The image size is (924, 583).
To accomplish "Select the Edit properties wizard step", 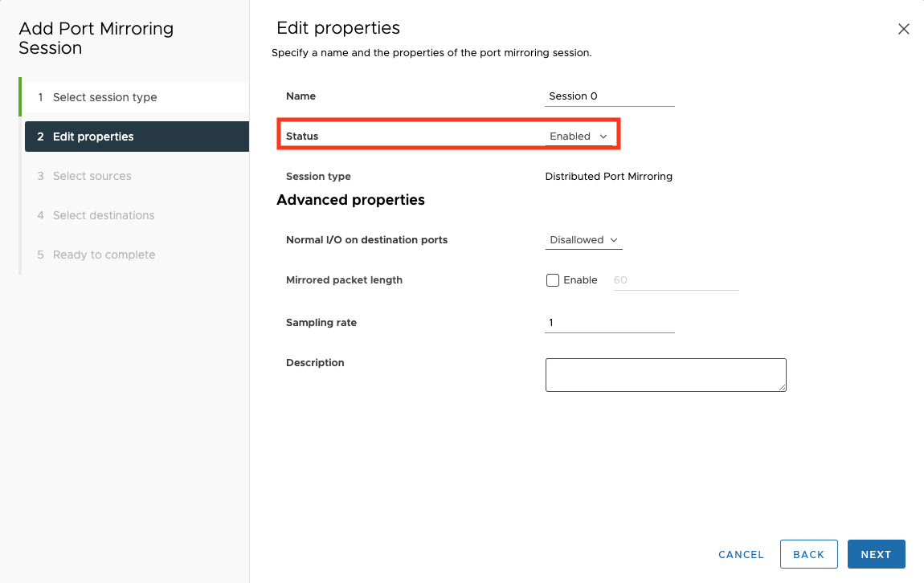I will (x=93, y=137).
